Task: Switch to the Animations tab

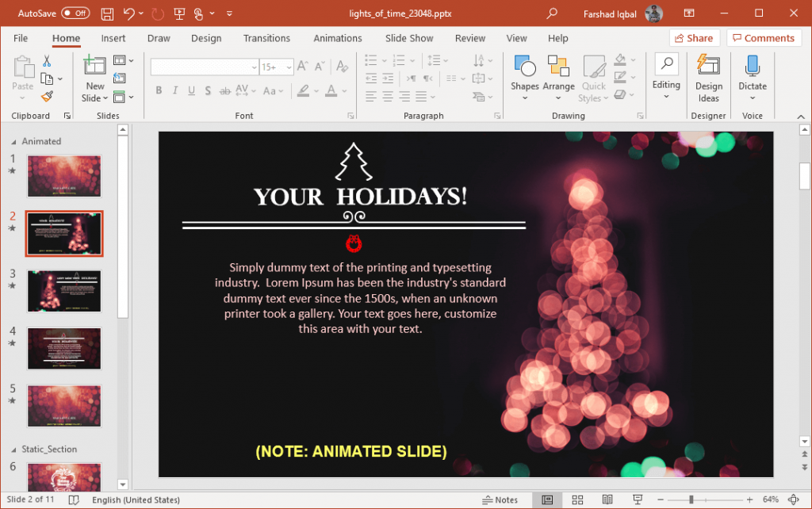Action: tap(337, 37)
